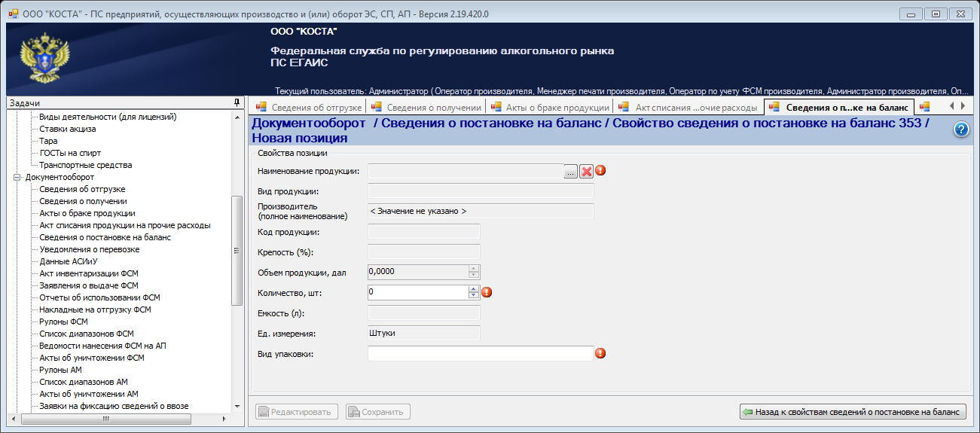Select Акт списания продукции на прочие расходы

click(125, 225)
